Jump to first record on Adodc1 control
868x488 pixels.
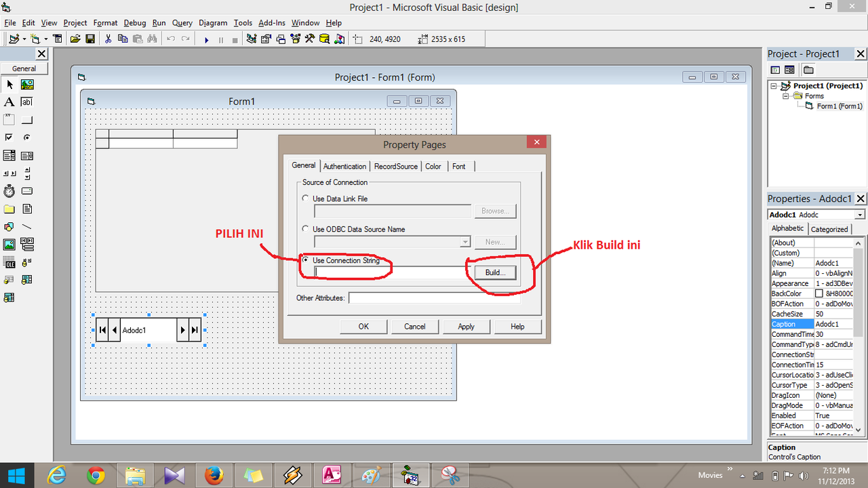click(102, 330)
